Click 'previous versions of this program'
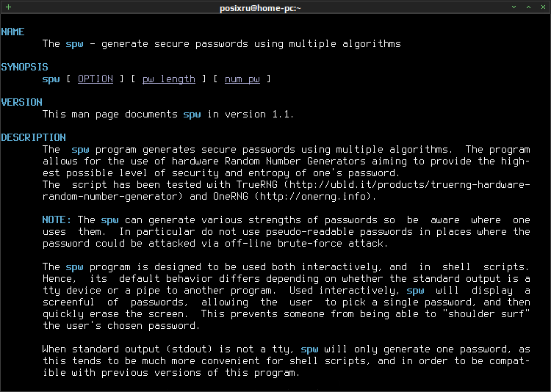This screenshot has height=392, width=551. 200,373
